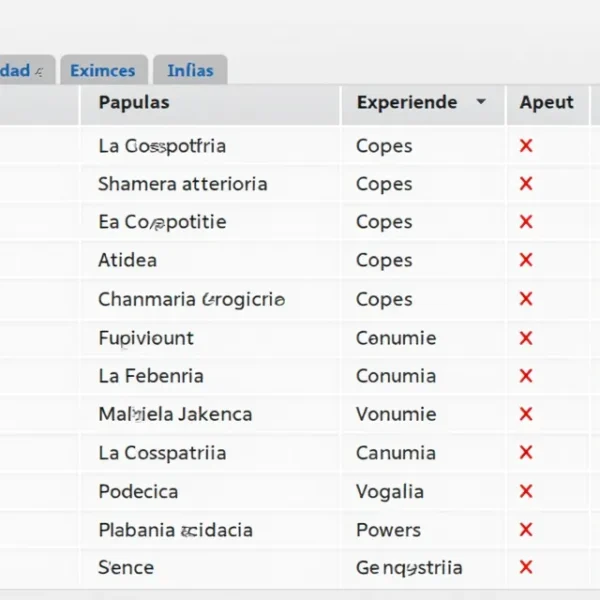
Task: Click the red X in Sence row
Action: pos(526,568)
